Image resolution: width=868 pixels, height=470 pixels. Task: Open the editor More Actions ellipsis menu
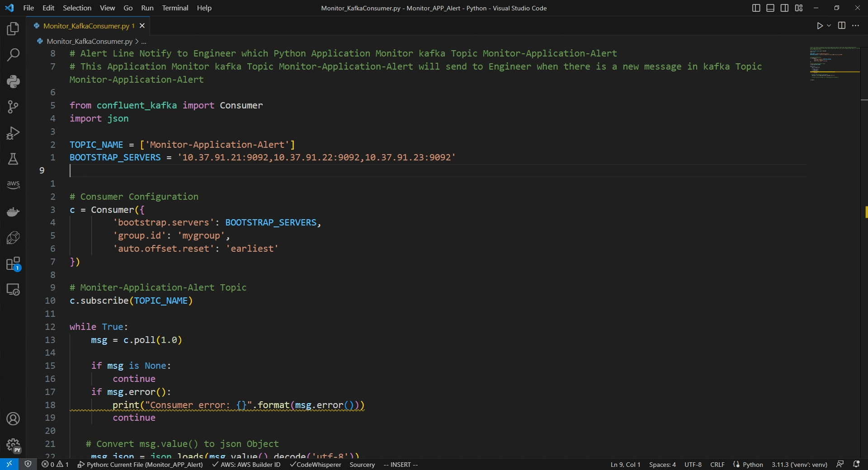tap(855, 26)
